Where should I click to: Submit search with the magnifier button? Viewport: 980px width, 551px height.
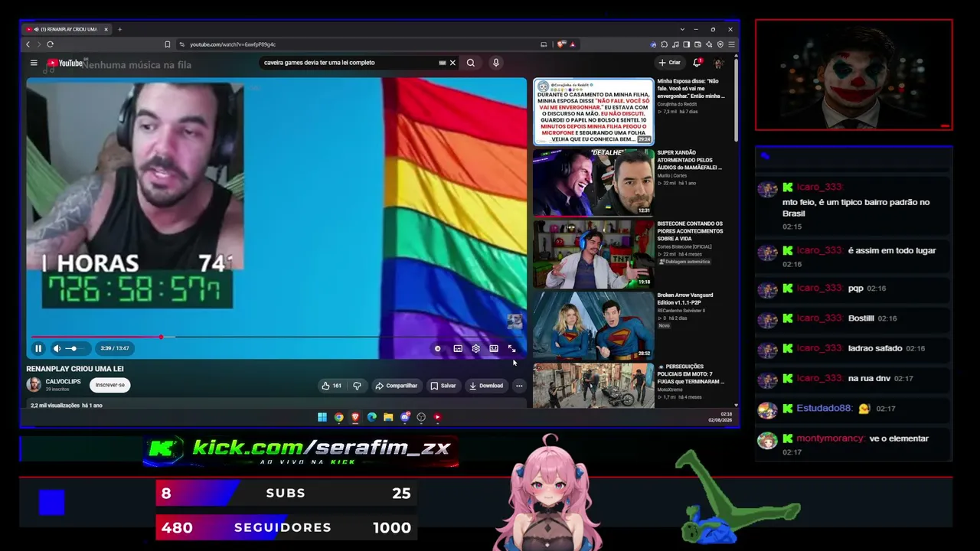471,63
